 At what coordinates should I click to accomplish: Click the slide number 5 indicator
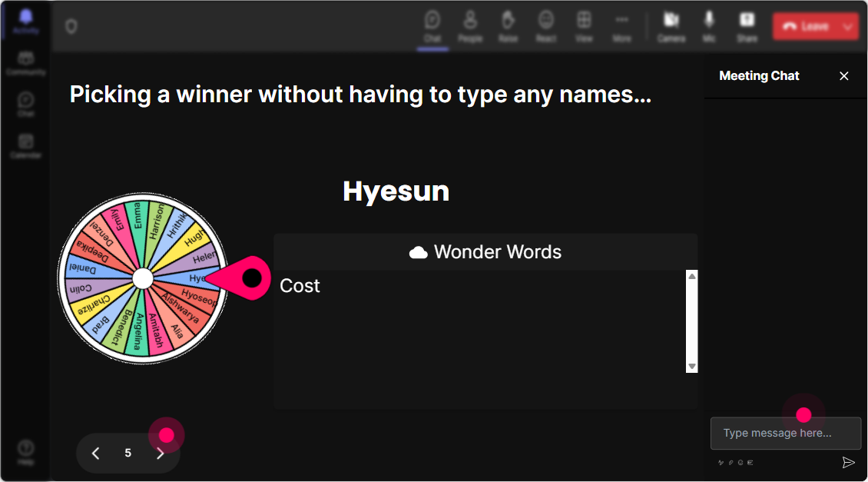click(128, 454)
